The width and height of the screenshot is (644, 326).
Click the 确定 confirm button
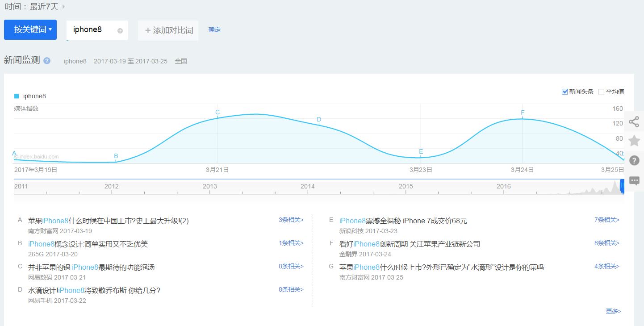(214, 29)
